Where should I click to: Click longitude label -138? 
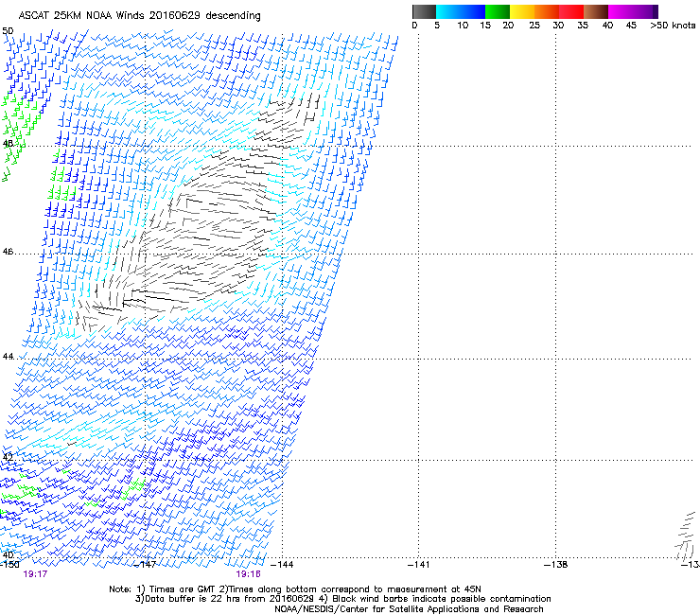(x=556, y=565)
